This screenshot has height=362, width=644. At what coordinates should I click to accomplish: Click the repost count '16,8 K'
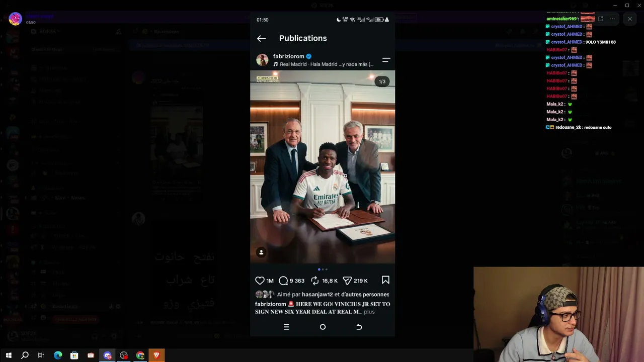tap(330, 281)
